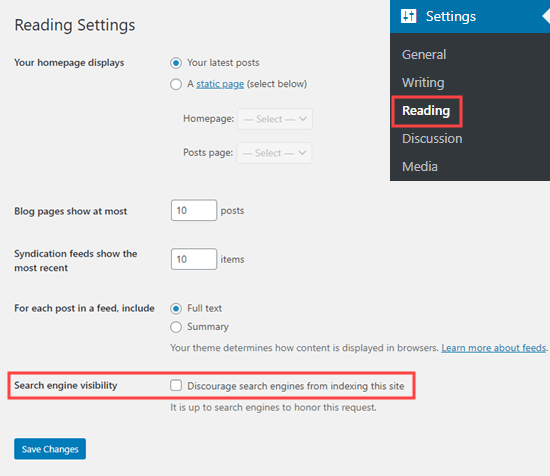Viewport: 550px width, 476px height.
Task: Focus the syndication feeds items field
Action: (x=194, y=259)
